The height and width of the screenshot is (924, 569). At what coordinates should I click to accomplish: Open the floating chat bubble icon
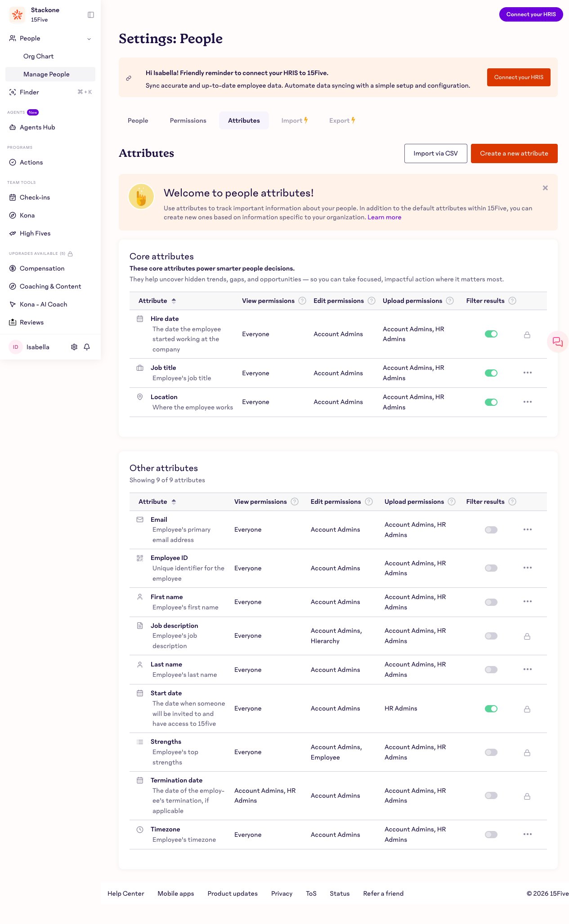[x=558, y=342]
